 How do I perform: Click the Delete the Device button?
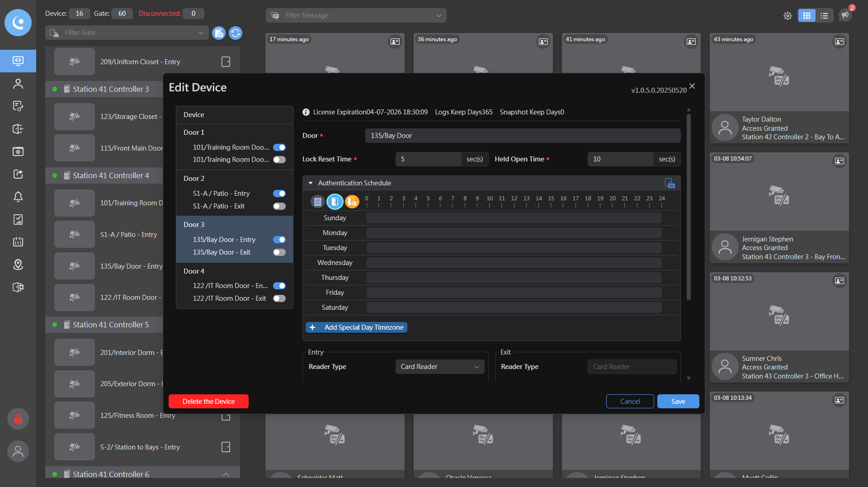[x=208, y=402]
